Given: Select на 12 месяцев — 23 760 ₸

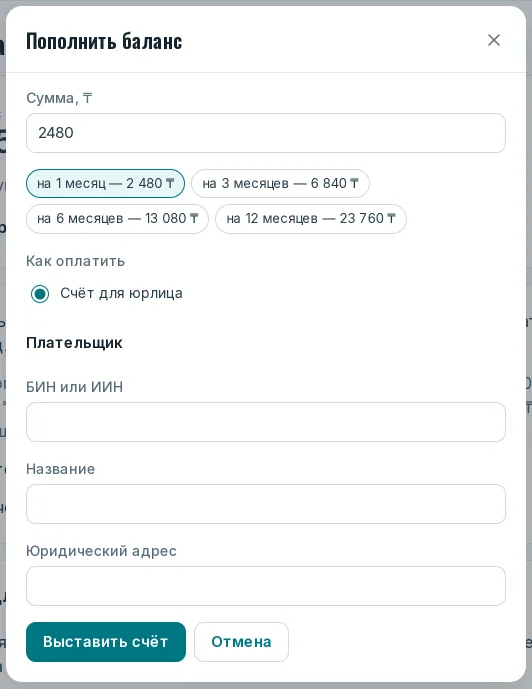Looking at the screenshot, I should (311, 218).
